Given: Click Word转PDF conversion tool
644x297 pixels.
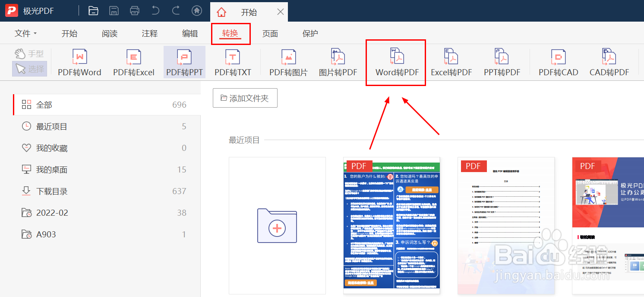Looking at the screenshot, I should (397, 63).
